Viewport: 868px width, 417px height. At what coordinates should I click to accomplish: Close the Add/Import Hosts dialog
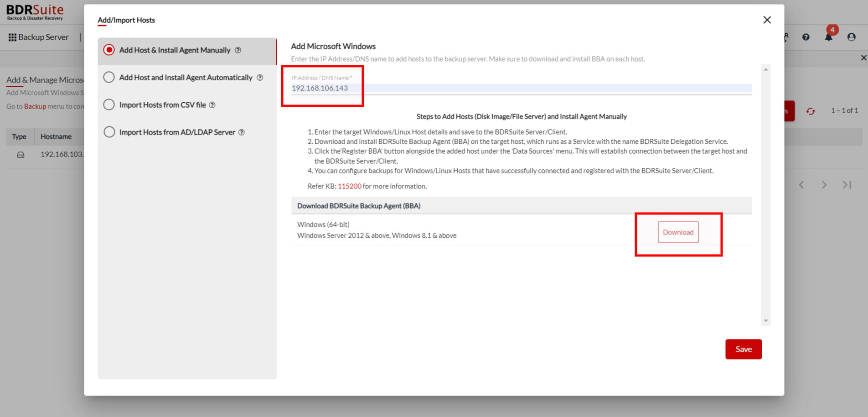(767, 20)
